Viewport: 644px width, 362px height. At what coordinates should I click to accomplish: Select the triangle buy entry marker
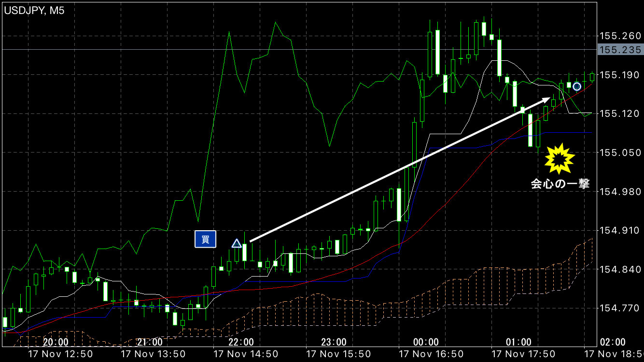[x=236, y=243]
